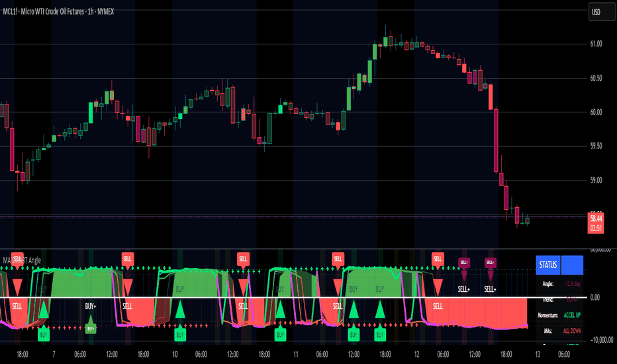Select the STATUS header in the table
The image size is (617, 364).
(548, 265)
